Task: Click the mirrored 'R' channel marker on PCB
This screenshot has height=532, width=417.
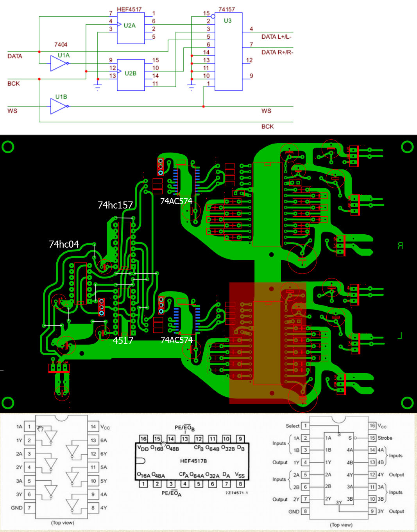Action: click(400, 246)
